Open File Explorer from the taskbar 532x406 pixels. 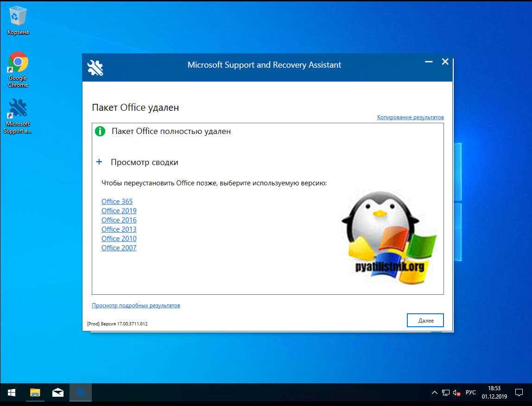click(35, 393)
